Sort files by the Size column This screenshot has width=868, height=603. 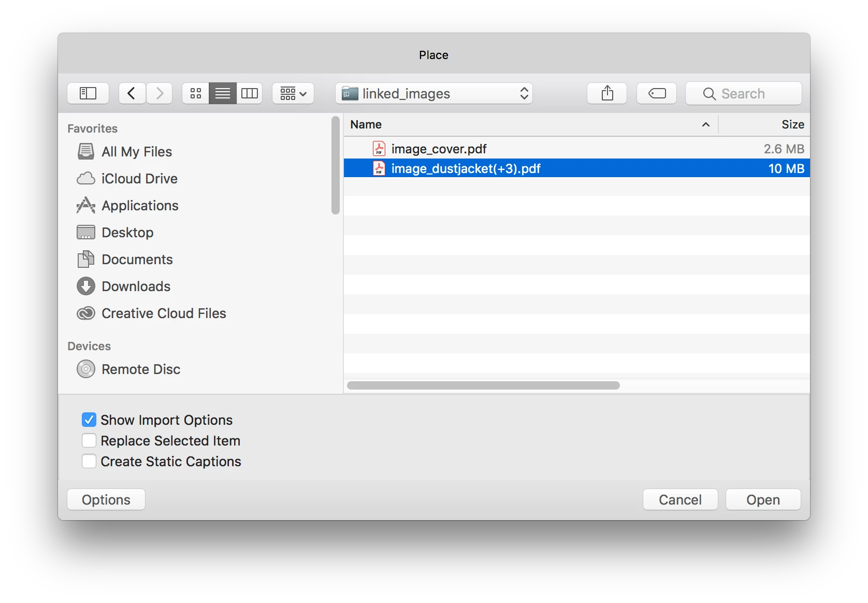(x=792, y=125)
